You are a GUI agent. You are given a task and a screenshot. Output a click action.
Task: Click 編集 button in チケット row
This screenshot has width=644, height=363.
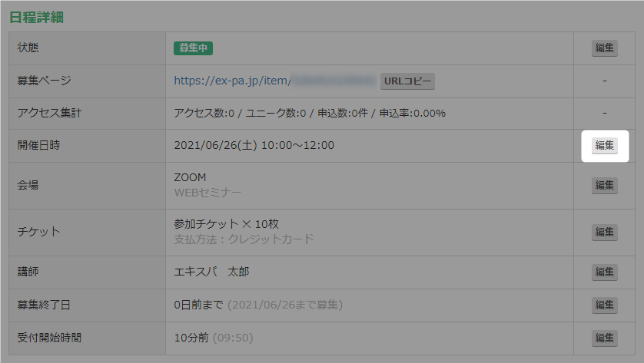click(x=604, y=233)
